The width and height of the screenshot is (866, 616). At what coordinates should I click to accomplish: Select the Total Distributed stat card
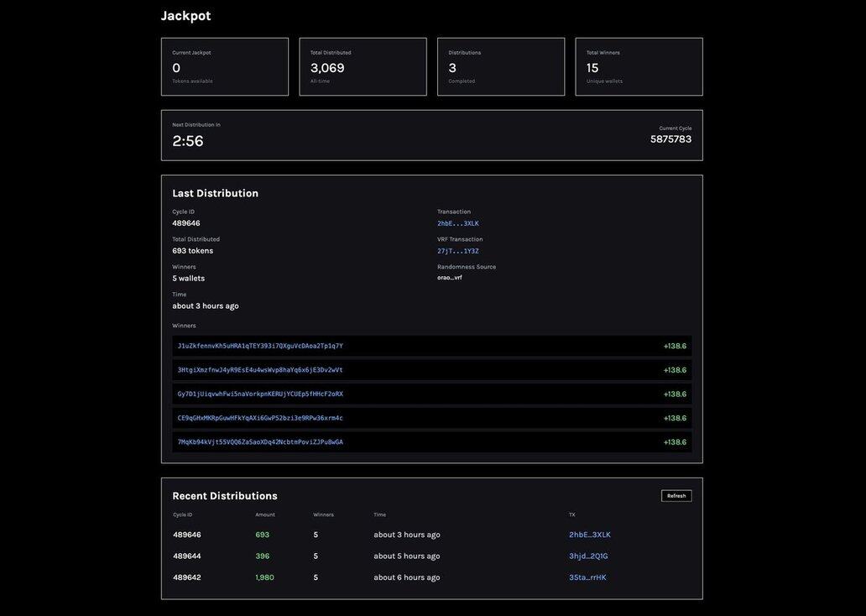point(363,66)
